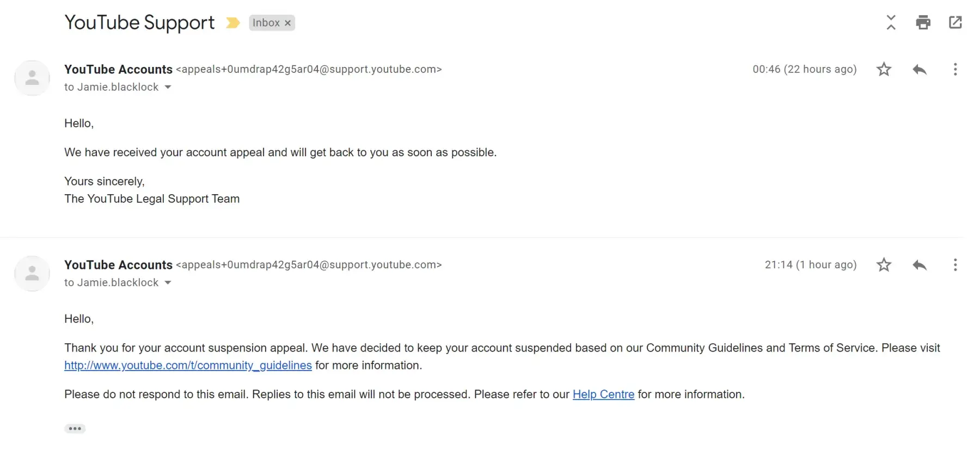Screen dimensions: 980x475
Task: Click sender avatar of second message
Action: [x=32, y=273]
